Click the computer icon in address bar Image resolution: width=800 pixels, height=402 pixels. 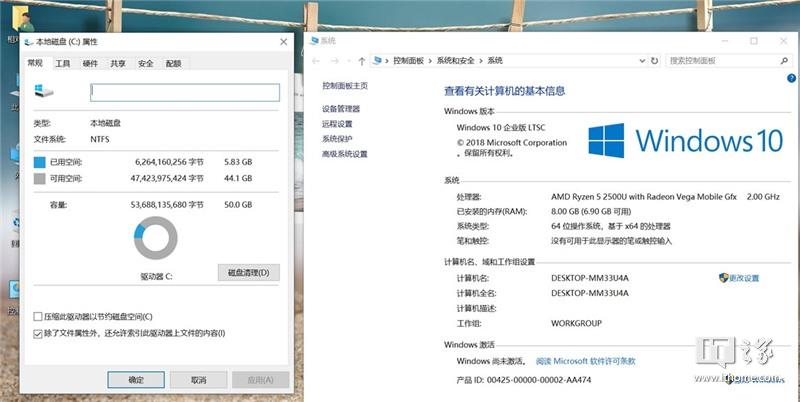click(x=377, y=60)
